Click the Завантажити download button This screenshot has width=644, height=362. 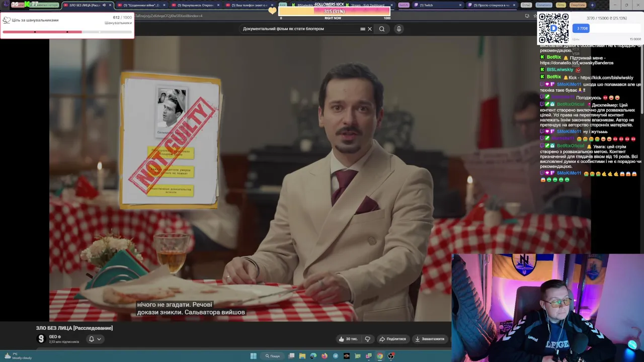click(x=430, y=339)
